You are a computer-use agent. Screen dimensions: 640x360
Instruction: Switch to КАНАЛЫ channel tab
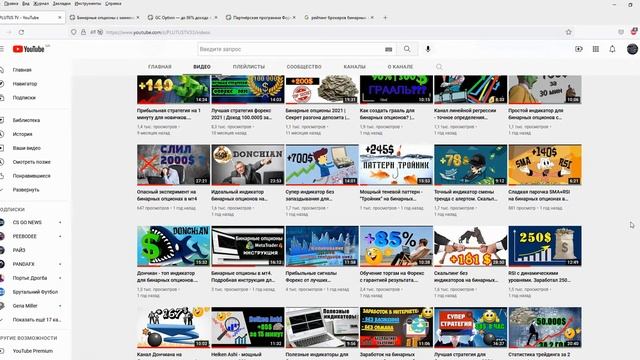pos(354,67)
